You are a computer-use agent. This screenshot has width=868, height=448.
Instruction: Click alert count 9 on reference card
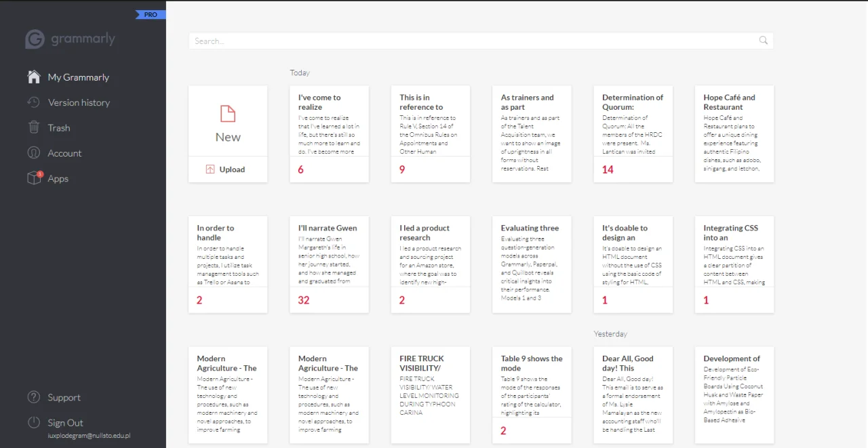402,169
